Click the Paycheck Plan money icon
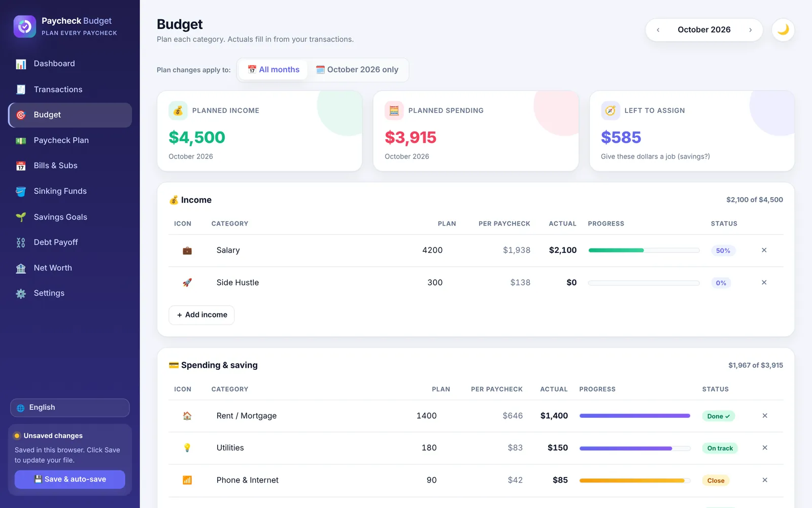 pyautogui.click(x=21, y=141)
